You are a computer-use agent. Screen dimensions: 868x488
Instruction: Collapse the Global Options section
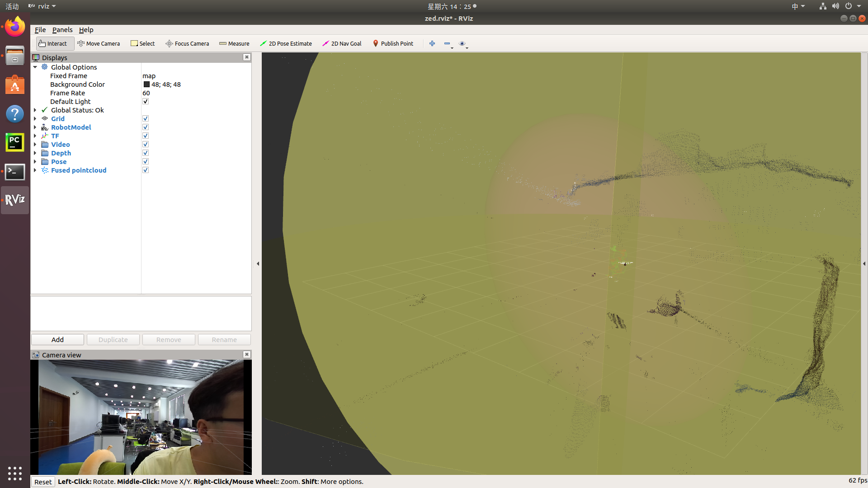pos(35,67)
